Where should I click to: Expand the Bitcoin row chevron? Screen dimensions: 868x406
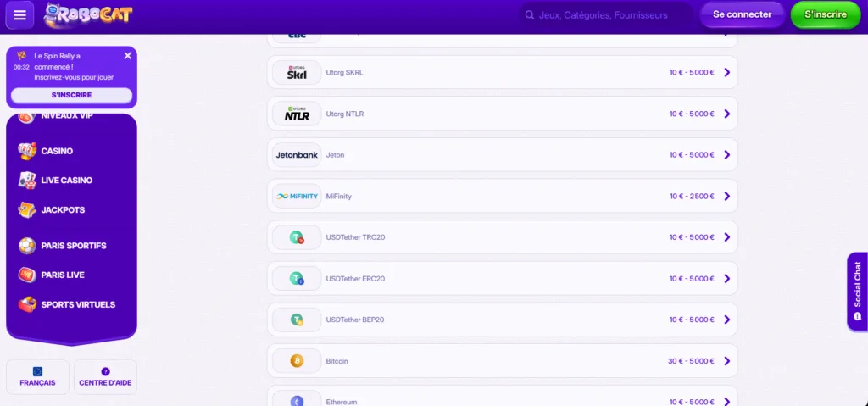point(726,361)
